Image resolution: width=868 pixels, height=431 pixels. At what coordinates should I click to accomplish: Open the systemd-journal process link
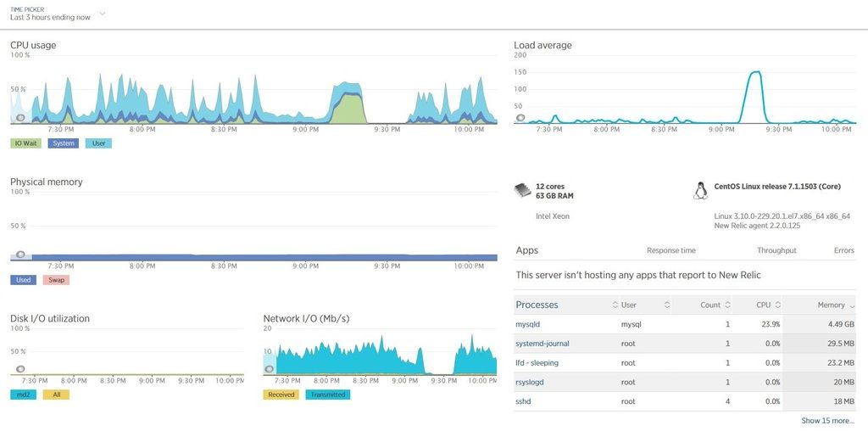[x=542, y=344]
